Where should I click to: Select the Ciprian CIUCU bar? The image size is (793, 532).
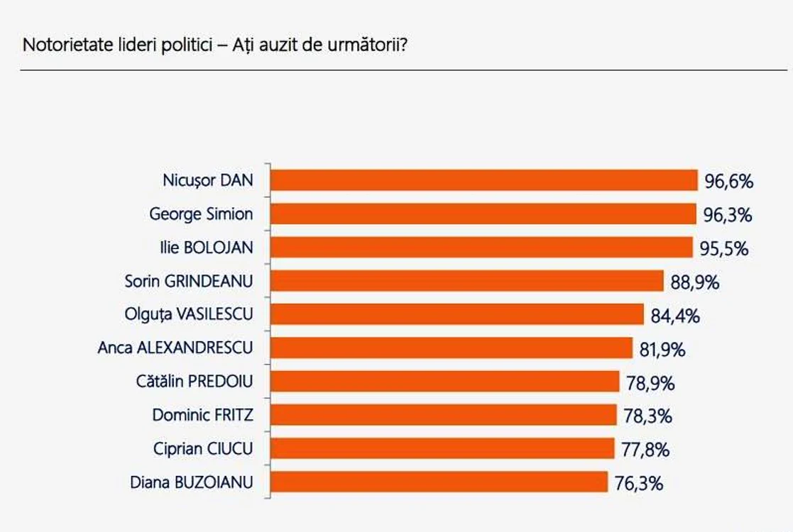442,448
